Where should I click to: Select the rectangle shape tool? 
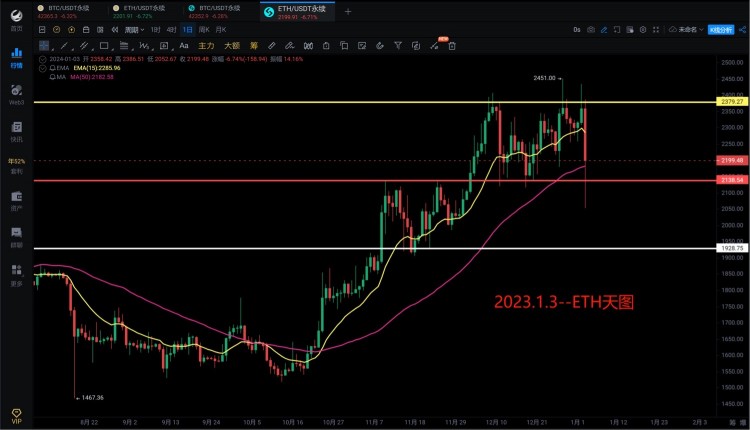(x=104, y=46)
